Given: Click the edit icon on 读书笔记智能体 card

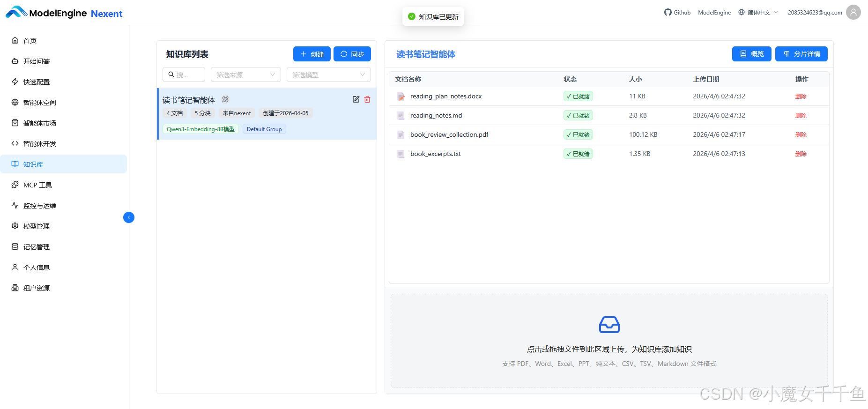Looking at the screenshot, I should pos(356,99).
